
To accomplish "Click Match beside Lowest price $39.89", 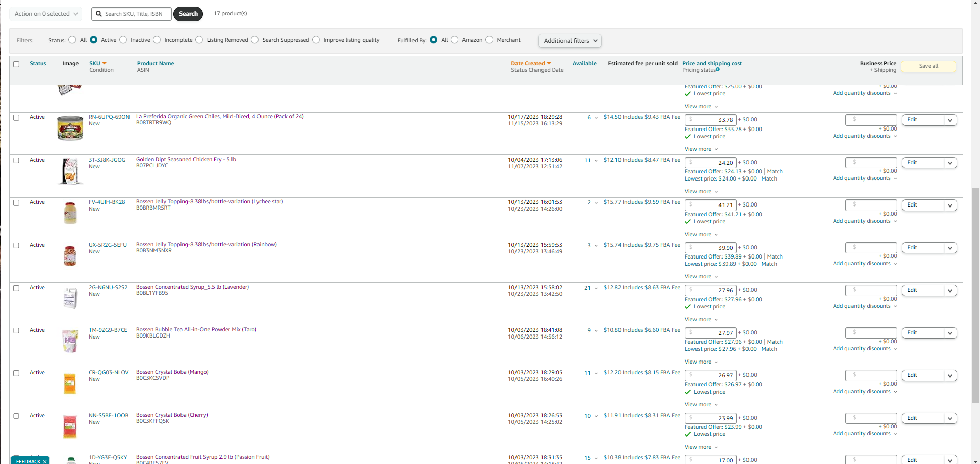I will point(769,264).
